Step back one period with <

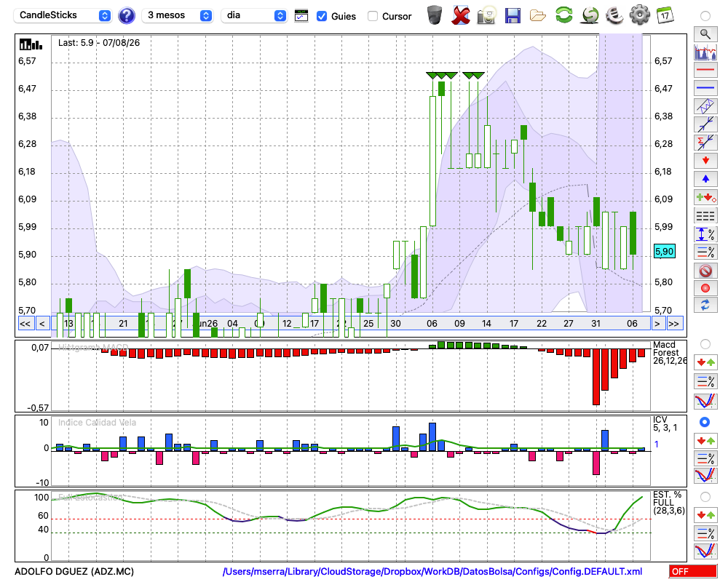coord(42,324)
